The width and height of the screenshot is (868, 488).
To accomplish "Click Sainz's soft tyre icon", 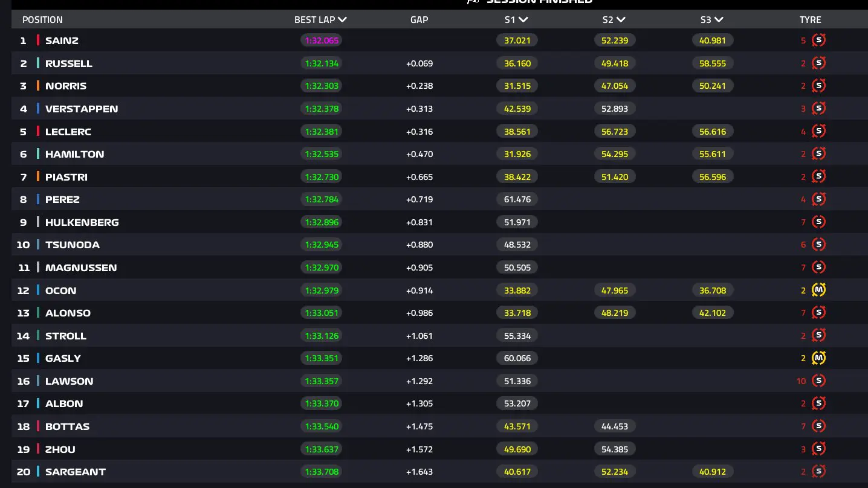I will (x=818, y=40).
